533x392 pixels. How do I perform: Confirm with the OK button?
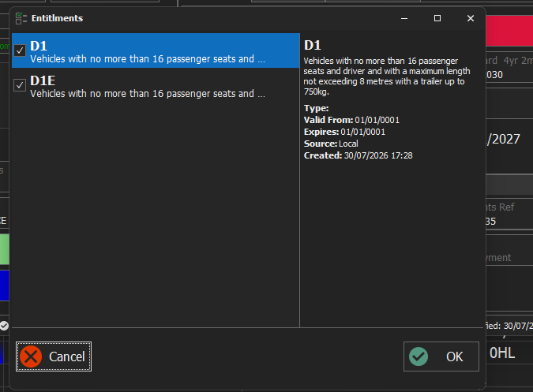pyautogui.click(x=441, y=357)
